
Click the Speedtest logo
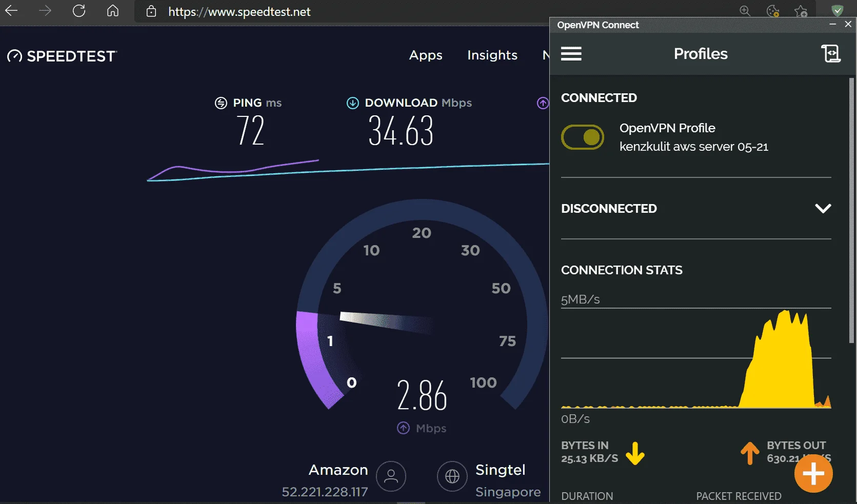[x=62, y=56]
